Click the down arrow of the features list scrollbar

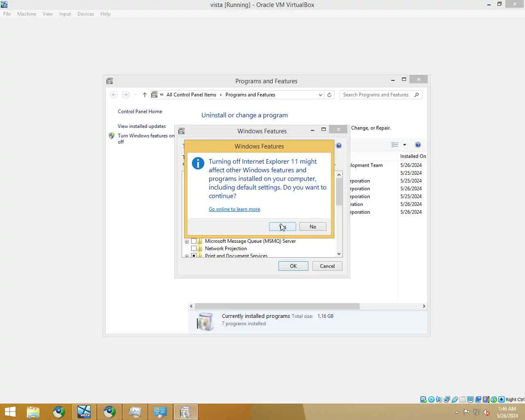(339, 254)
